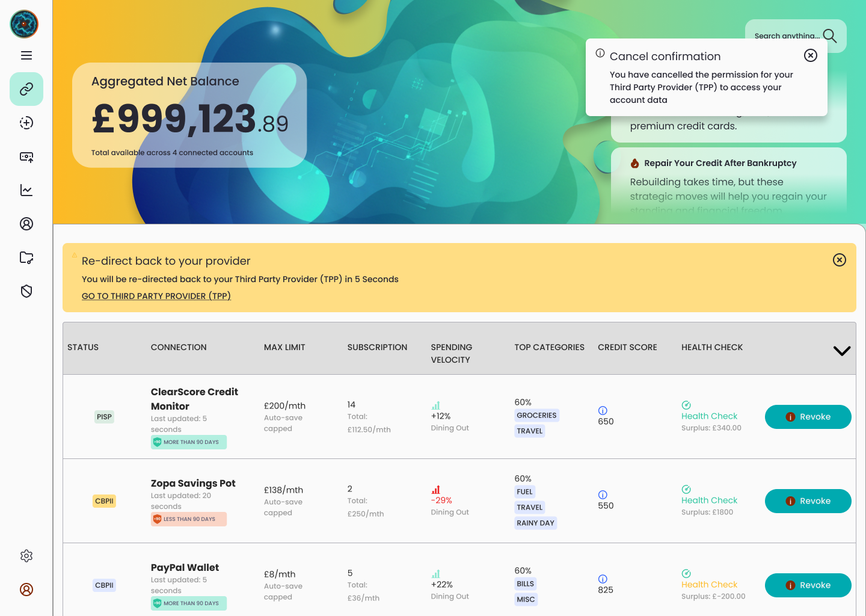Open the settings gear icon
This screenshot has width=866, height=616.
[x=26, y=556]
